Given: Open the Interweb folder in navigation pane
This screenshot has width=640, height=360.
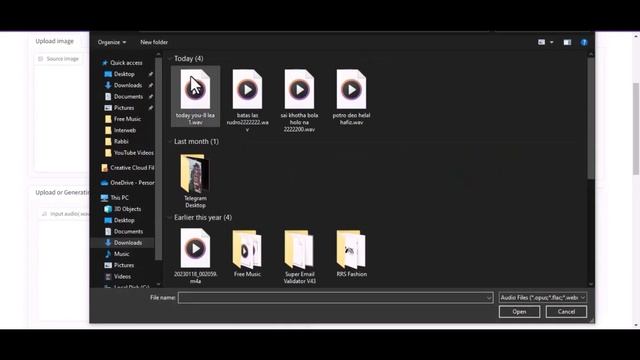Looking at the screenshot, I should (x=124, y=130).
